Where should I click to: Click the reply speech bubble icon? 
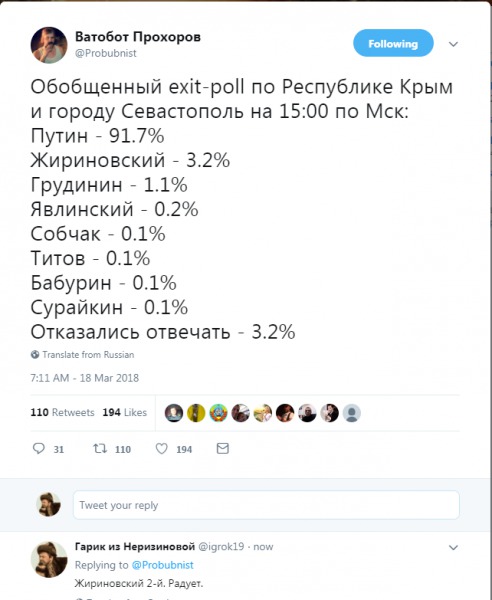tap(39, 448)
